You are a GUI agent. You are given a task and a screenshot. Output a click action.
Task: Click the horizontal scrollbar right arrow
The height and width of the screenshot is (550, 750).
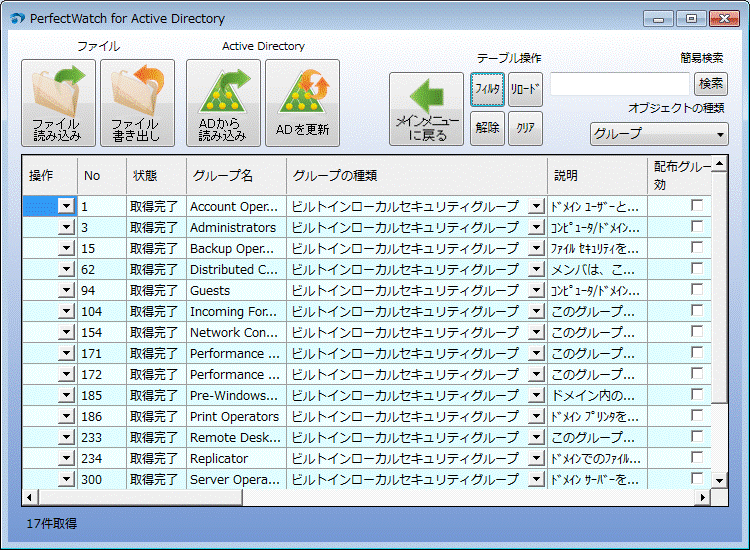(703, 497)
